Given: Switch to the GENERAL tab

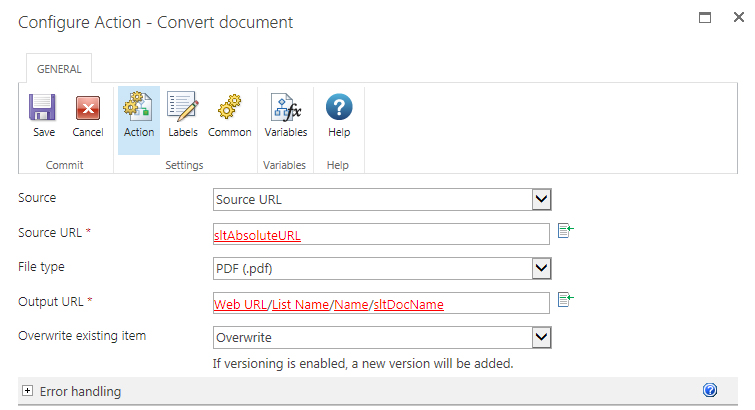Looking at the screenshot, I should click(59, 70).
